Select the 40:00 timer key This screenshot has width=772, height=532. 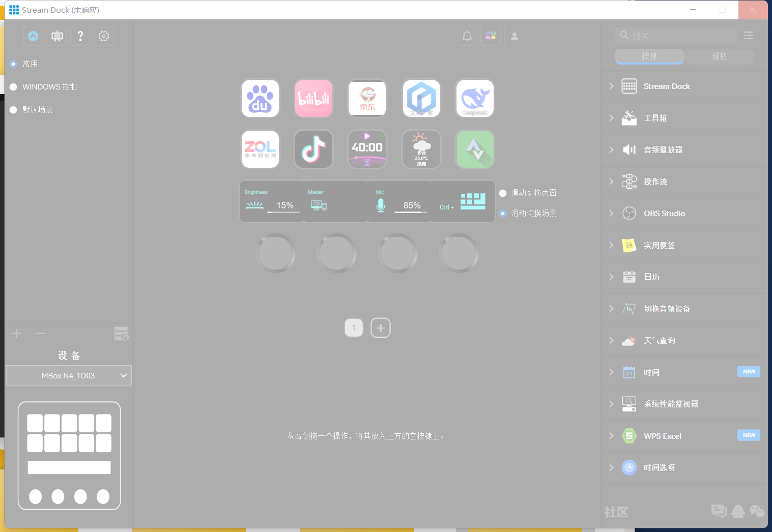click(367, 149)
